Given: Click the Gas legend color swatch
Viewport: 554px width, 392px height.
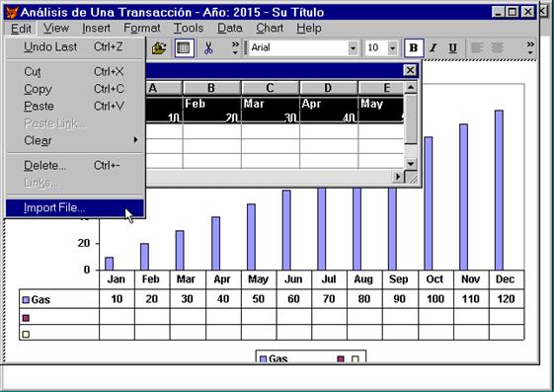Looking at the screenshot, I should [x=263, y=359].
